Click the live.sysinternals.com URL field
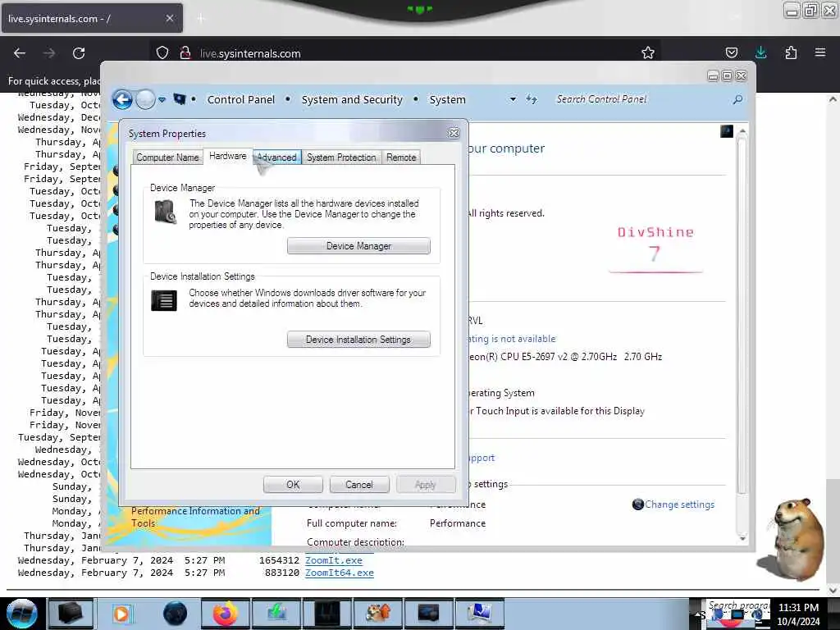The width and height of the screenshot is (840, 630). point(250,53)
